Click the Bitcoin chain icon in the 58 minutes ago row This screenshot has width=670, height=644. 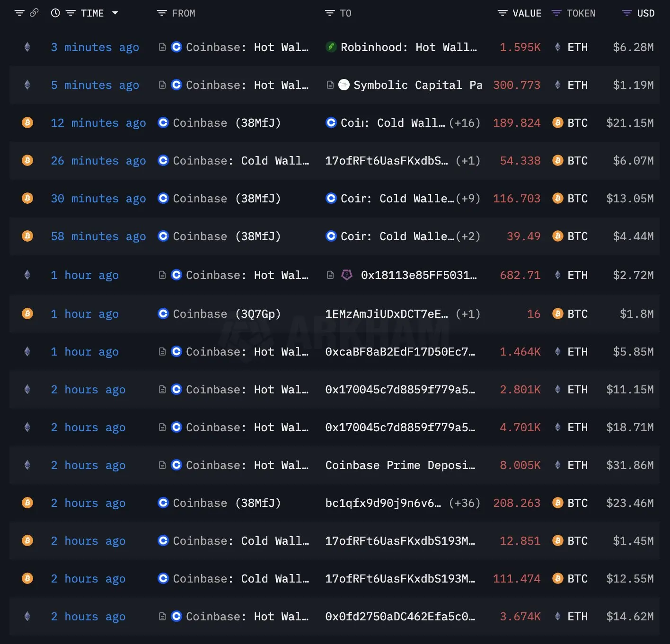tap(27, 236)
